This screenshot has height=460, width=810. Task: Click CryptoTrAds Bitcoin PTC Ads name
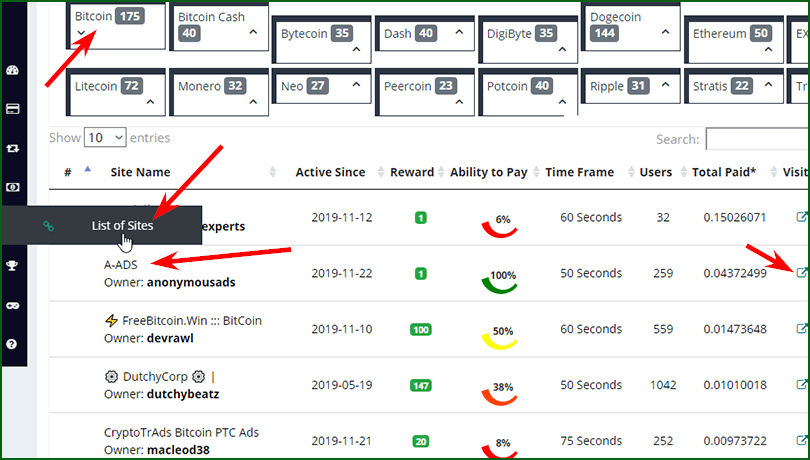(181, 432)
